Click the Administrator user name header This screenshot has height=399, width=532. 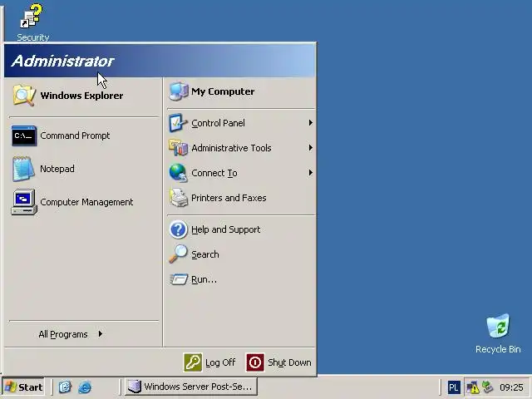pos(63,61)
